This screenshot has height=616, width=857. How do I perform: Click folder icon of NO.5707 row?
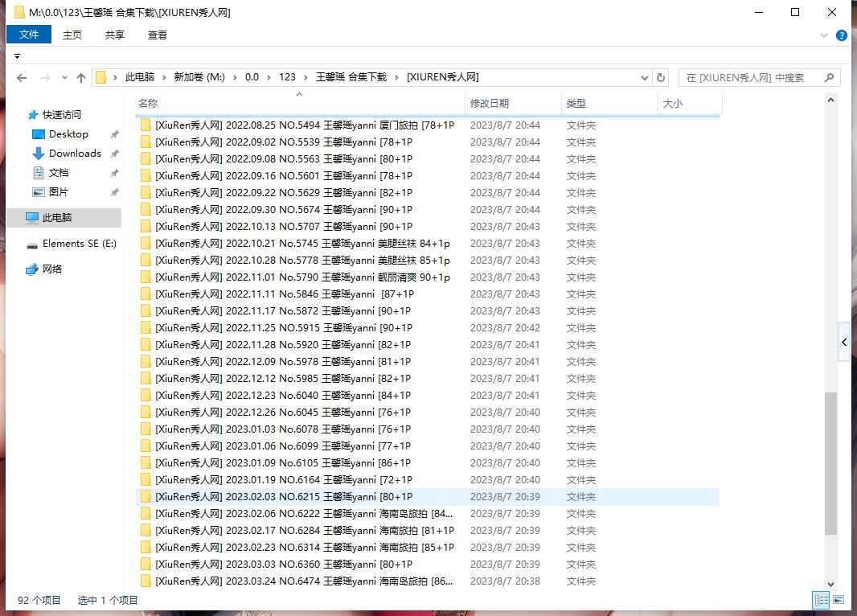(146, 227)
